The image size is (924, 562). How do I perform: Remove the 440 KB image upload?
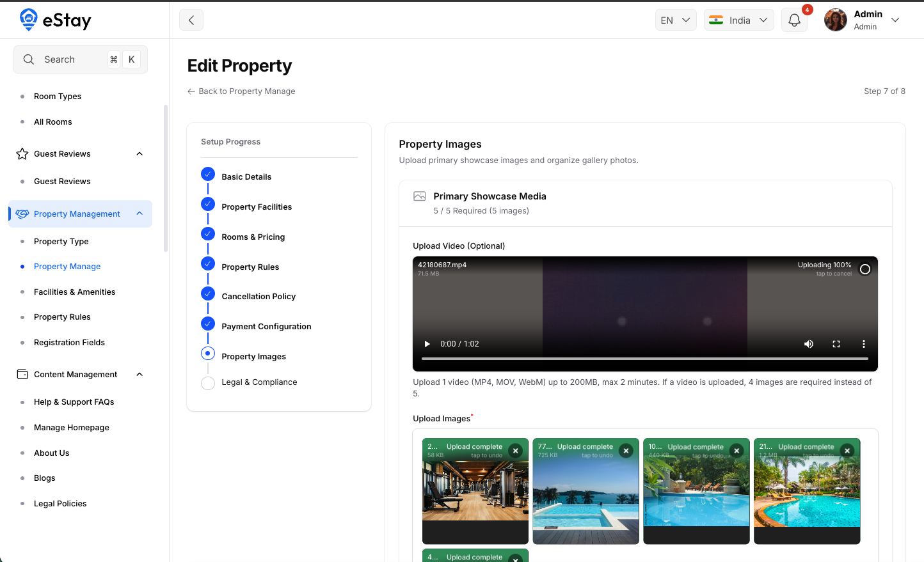pyautogui.click(x=737, y=451)
